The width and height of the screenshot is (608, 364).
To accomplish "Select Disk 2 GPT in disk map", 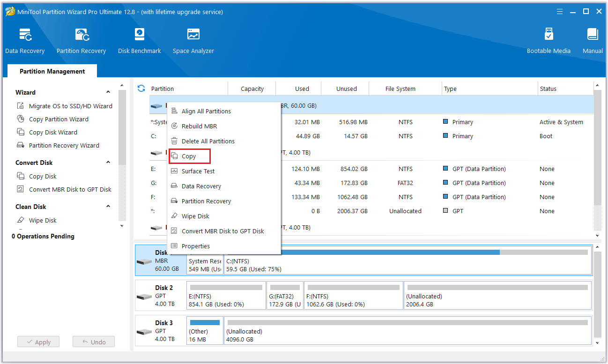I will tap(160, 296).
